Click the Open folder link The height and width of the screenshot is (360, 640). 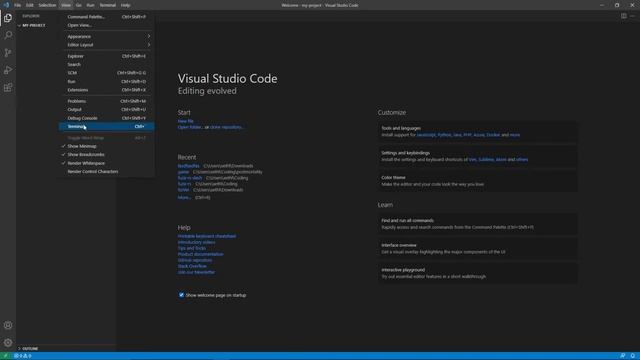coord(190,127)
